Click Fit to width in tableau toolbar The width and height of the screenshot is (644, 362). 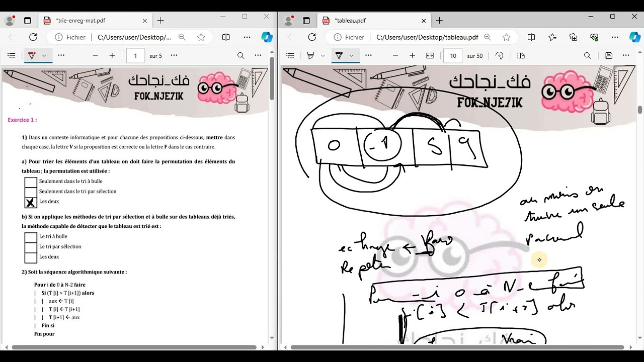click(430, 56)
